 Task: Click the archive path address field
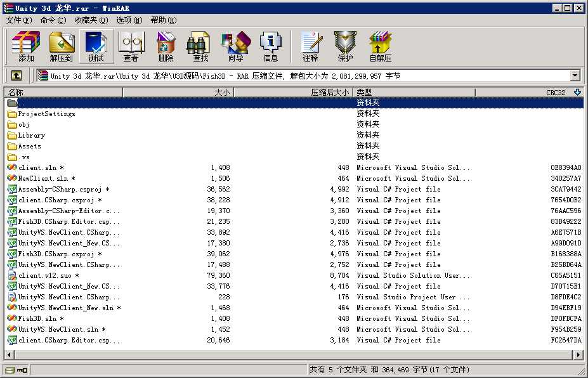tap(308, 75)
